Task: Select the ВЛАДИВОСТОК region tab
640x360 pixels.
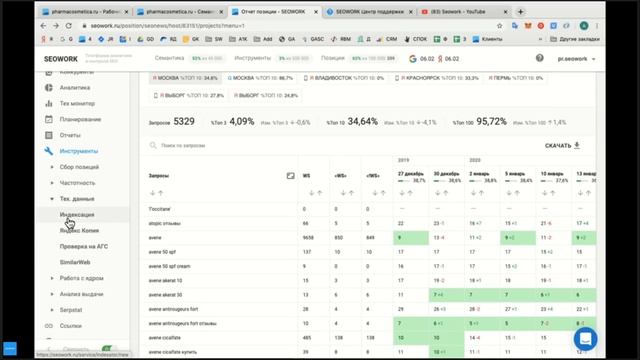Action: tap(344, 78)
